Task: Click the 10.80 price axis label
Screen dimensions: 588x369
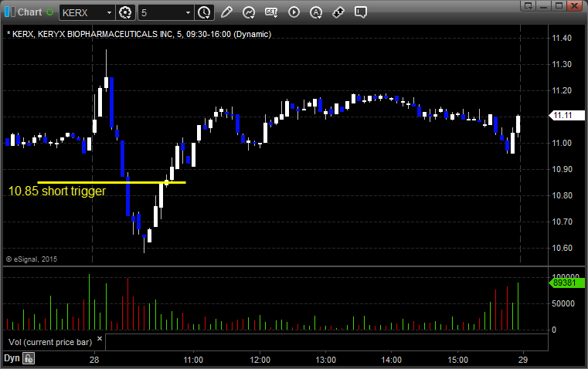Action: click(563, 195)
